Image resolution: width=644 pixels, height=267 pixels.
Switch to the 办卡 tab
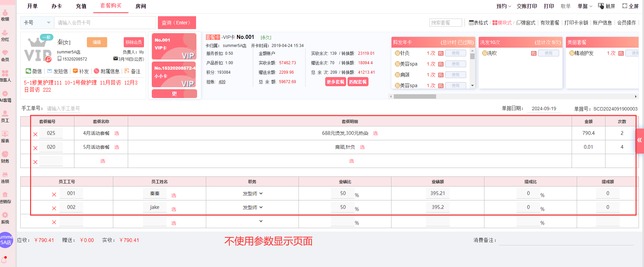[x=57, y=6]
